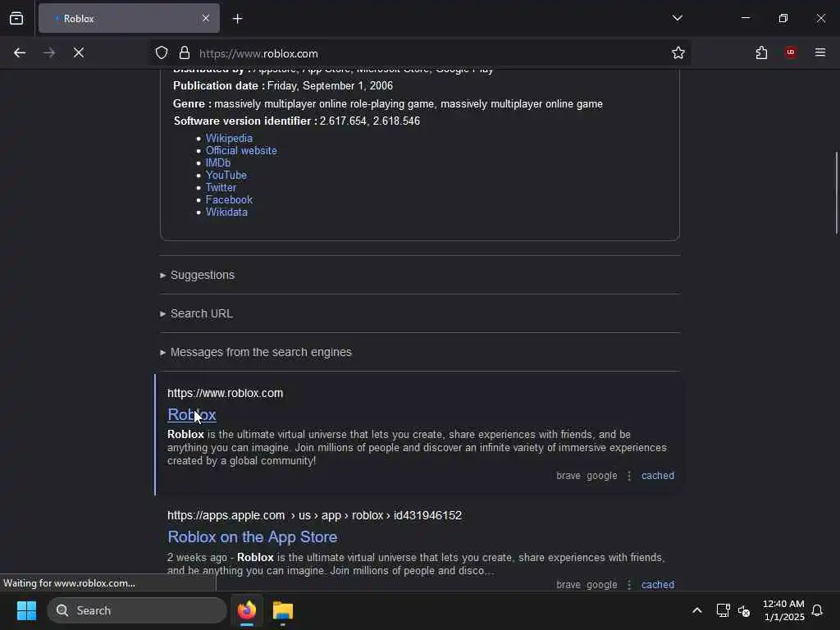Open the IMDb link
The image size is (840, 630).
pos(218,163)
